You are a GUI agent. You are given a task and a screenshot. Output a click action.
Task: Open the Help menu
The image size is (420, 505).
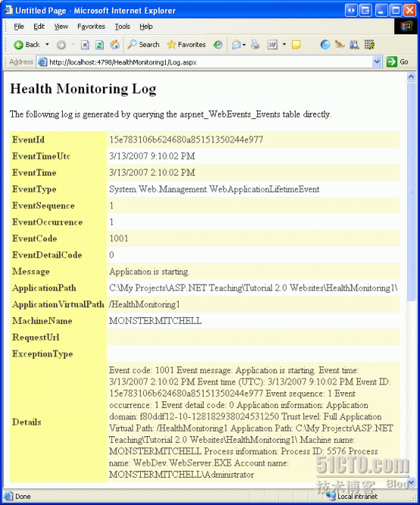pos(146,26)
